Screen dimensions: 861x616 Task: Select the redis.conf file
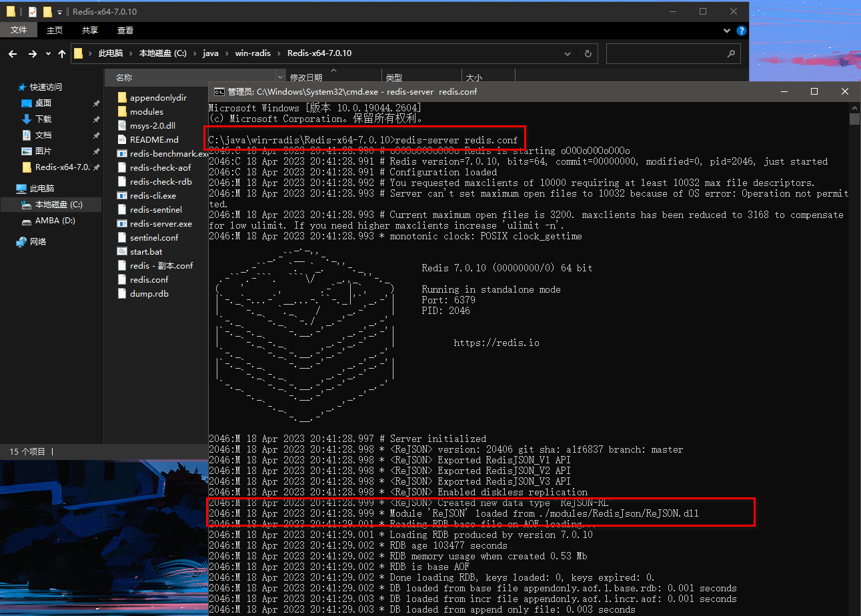tap(149, 279)
